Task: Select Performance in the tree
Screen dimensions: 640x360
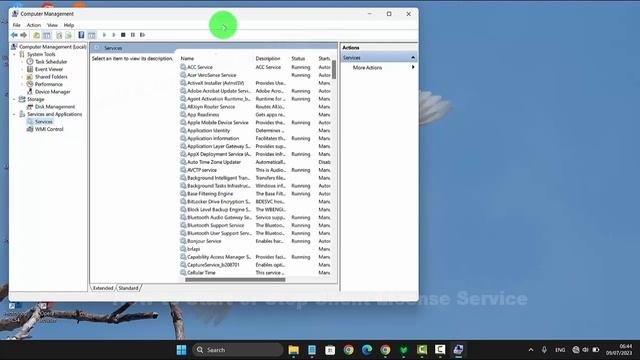Action: (49, 84)
